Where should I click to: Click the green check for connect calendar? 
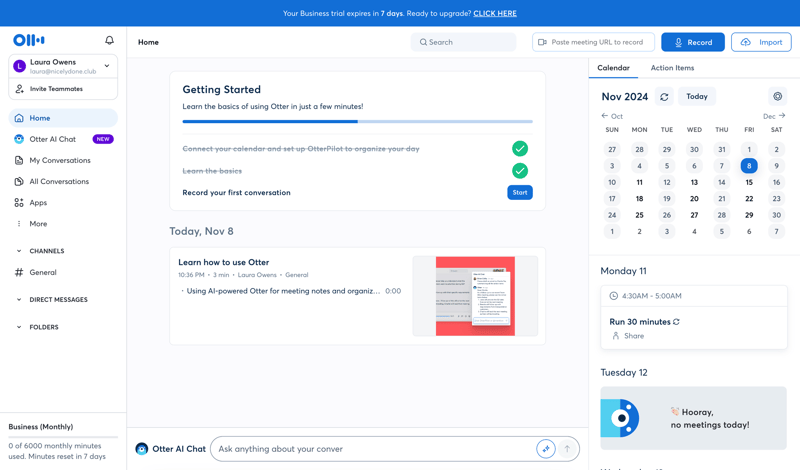click(x=520, y=149)
